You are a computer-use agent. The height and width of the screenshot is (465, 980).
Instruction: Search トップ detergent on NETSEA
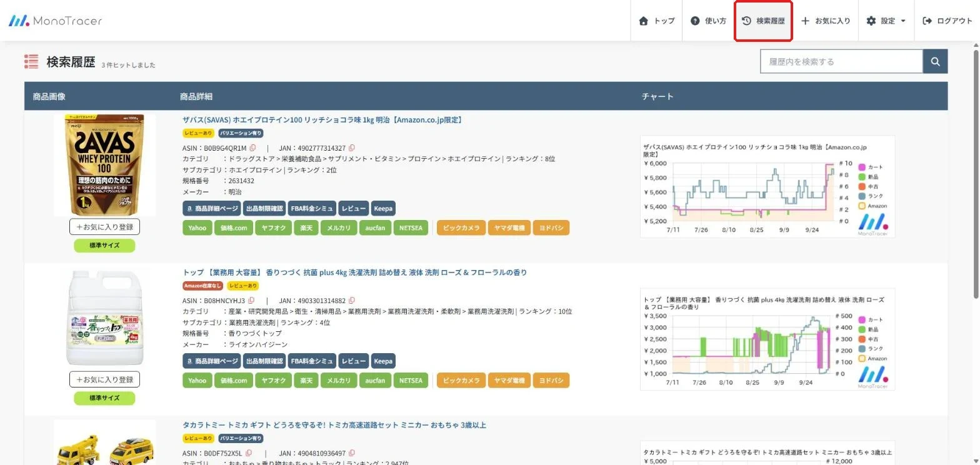[x=411, y=380]
